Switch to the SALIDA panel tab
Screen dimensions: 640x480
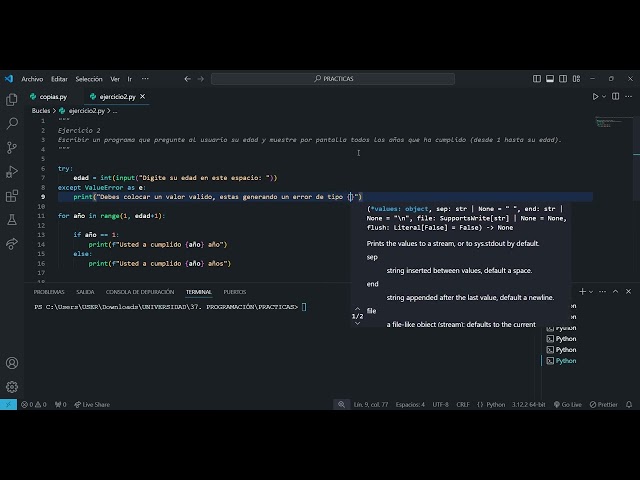(85, 292)
